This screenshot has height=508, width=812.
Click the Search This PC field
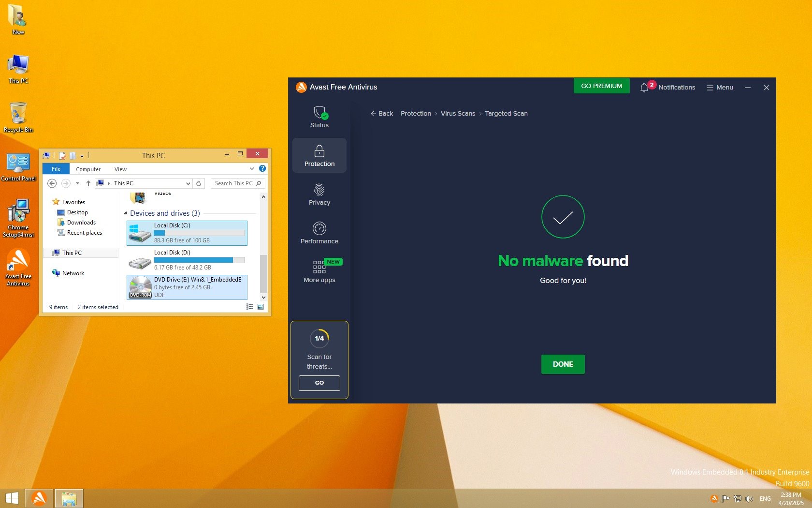[x=238, y=183]
